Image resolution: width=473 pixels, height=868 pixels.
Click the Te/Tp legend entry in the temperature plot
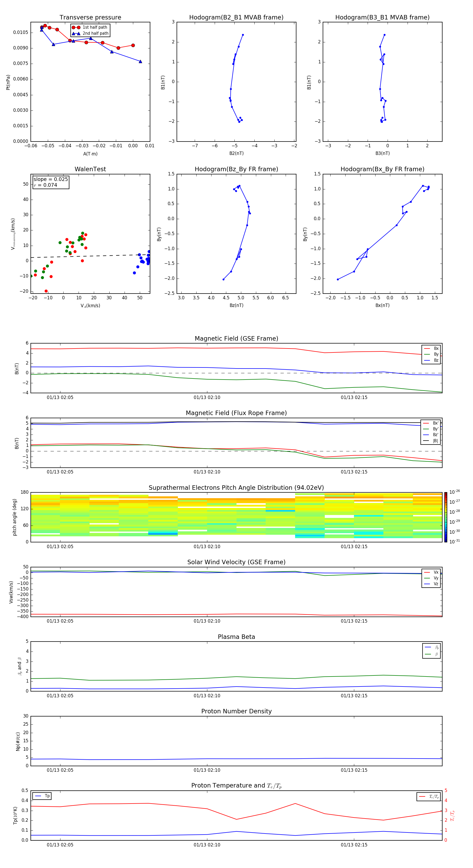429,796
